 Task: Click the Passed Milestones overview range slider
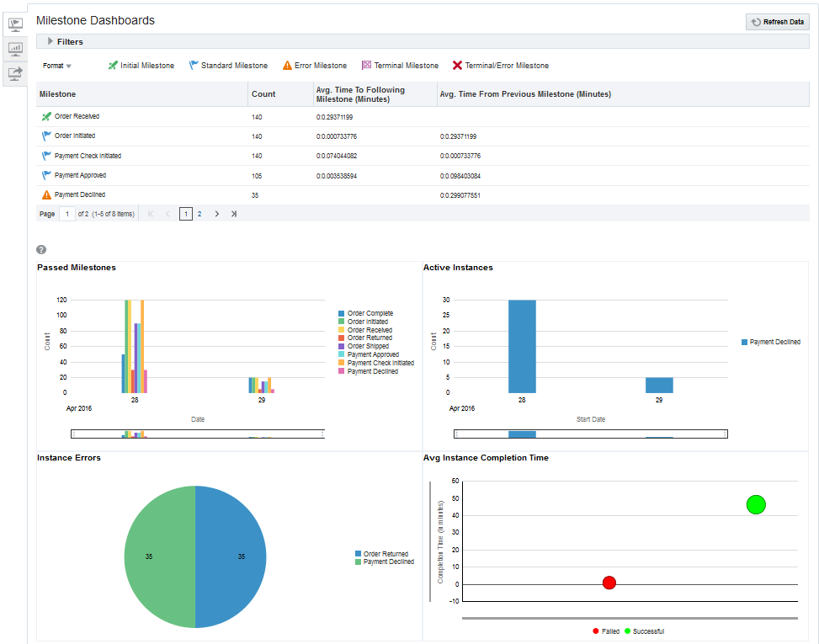click(x=198, y=434)
